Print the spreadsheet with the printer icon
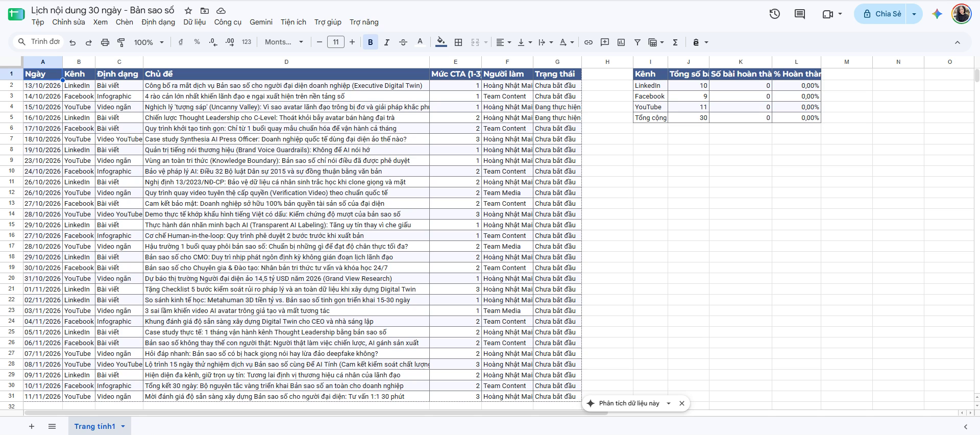Viewport: 980px width, 435px height. pos(105,42)
